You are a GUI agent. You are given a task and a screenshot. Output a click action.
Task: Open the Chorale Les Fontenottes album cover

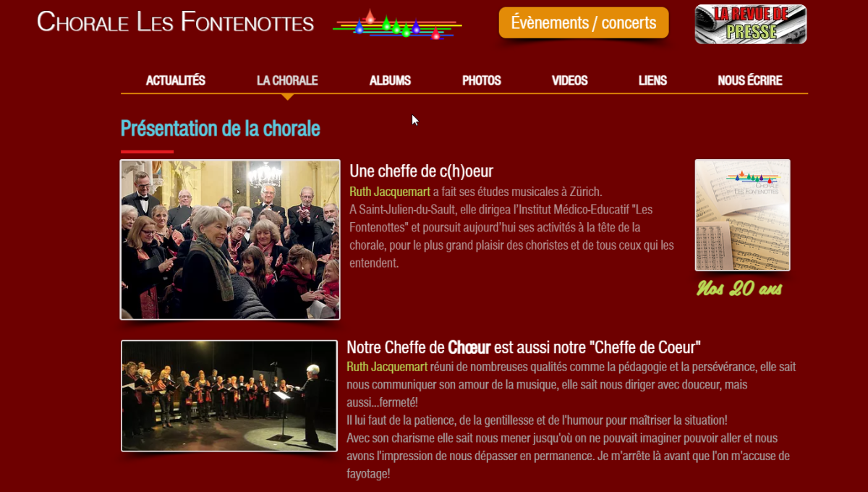(x=743, y=215)
